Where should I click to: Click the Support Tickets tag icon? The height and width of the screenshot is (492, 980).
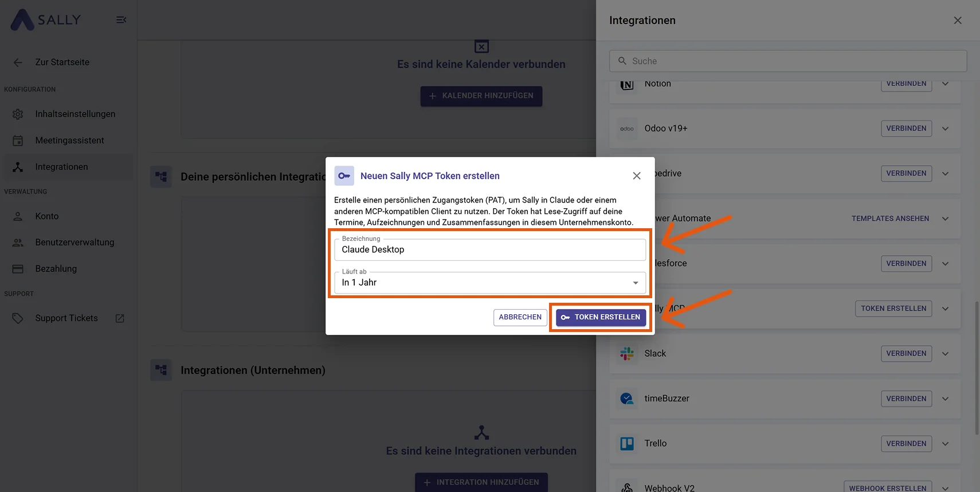[18, 318]
